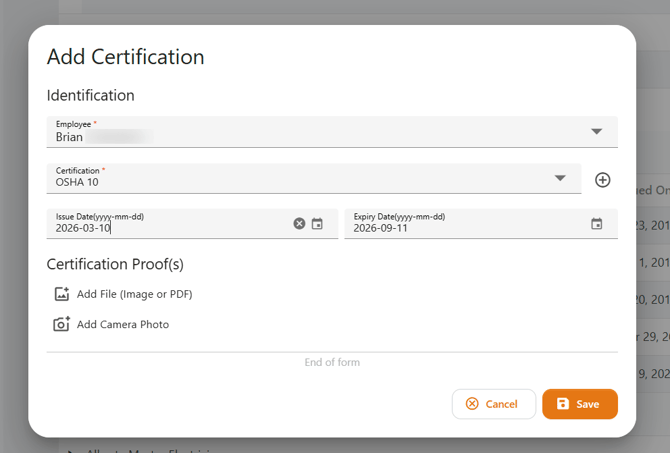Screen dimensions: 670x453
Task: Click the add new certification plus icon
Action: pos(602,180)
